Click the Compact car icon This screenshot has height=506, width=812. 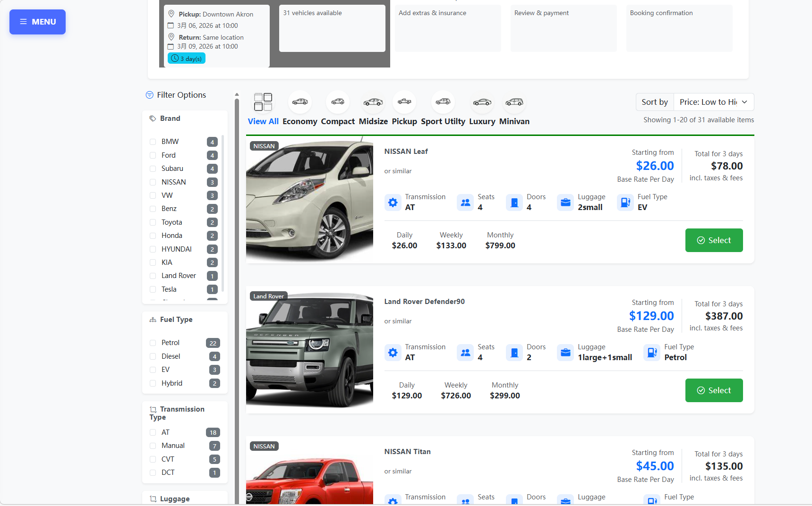coord(337,102)
